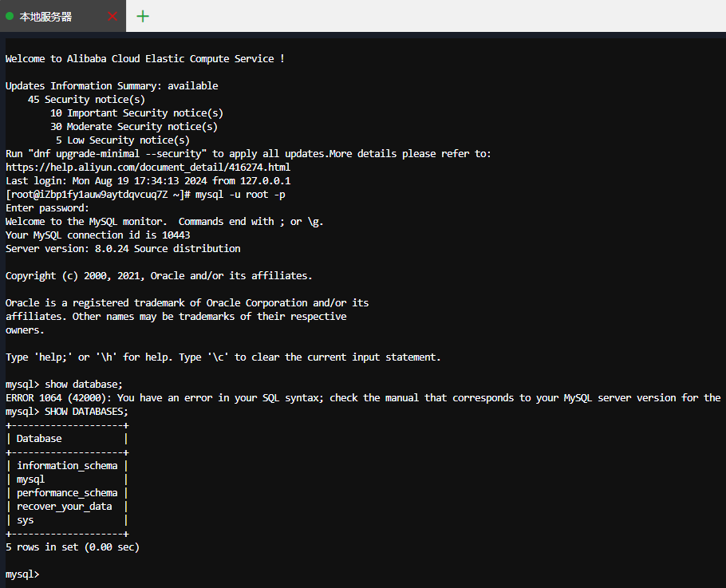Select the 本地服务器 terminal tab
This screenshot has height=588, width=726.
coord(62,16)
